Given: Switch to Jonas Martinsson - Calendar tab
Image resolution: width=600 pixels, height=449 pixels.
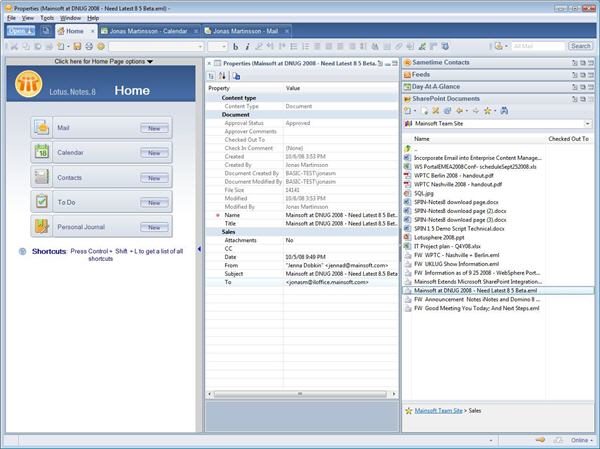Looking at the screenshot, I should (150, 31).
